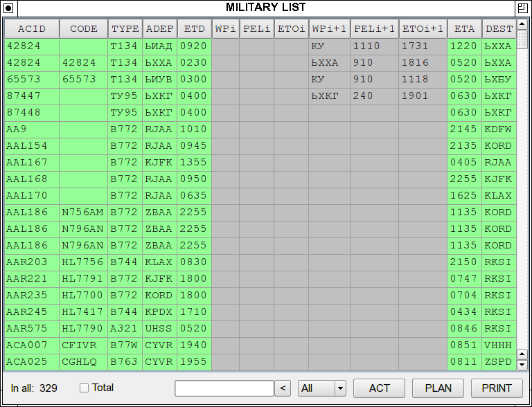Click the vertical scrollbar thumb grip
The width and height of the screenshot is (532, 407).
pyautogui.click(x=522, y=39)
